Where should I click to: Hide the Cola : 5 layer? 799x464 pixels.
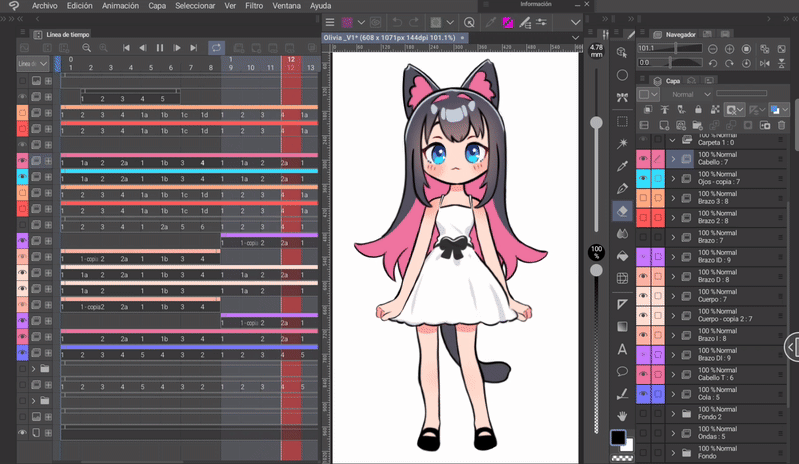[643, 394]
